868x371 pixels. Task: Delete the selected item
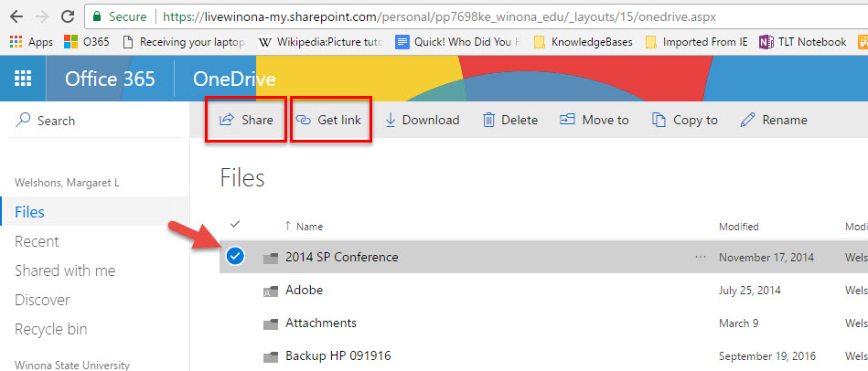coord(510,120)
